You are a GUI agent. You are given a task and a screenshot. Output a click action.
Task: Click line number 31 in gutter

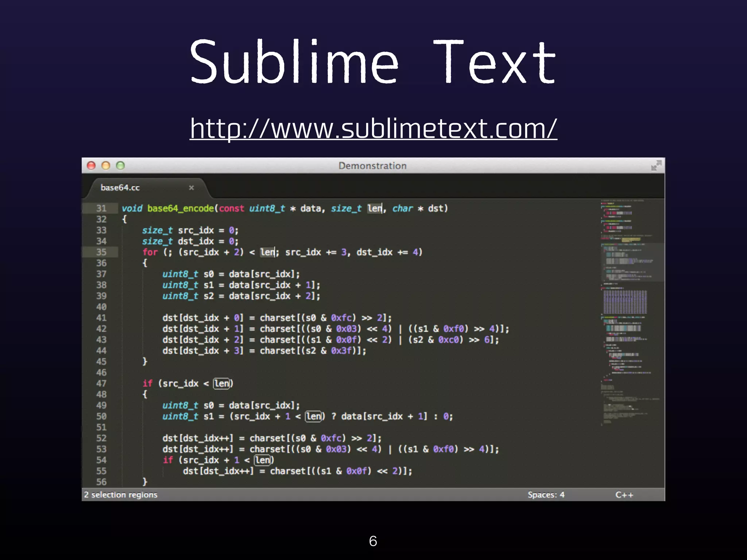101,208
